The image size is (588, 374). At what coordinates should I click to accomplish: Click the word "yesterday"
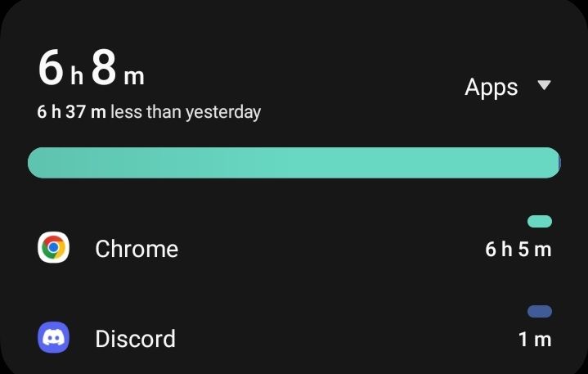pyautogui.click(x=223, y=112)
